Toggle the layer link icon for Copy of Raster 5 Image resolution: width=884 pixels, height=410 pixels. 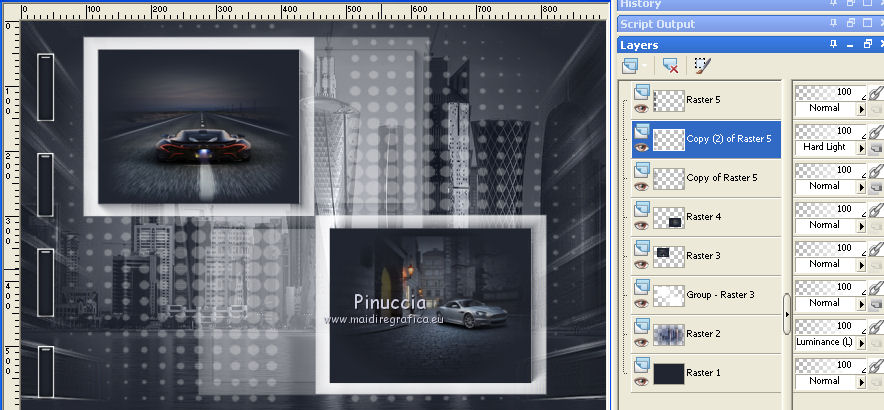click(x=876, y=170)
